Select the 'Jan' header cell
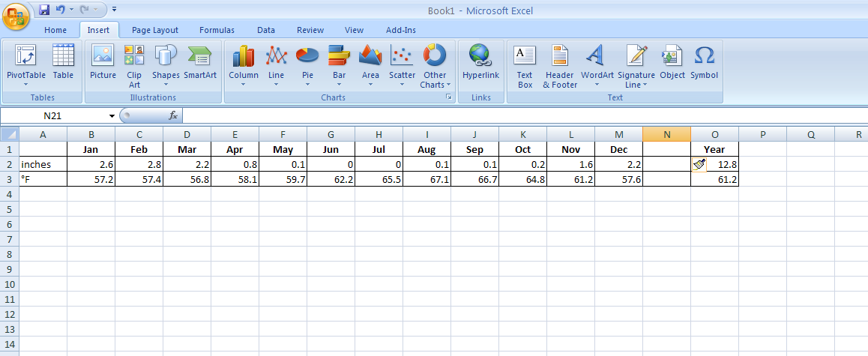868x356 pixels. click(91, 149)
